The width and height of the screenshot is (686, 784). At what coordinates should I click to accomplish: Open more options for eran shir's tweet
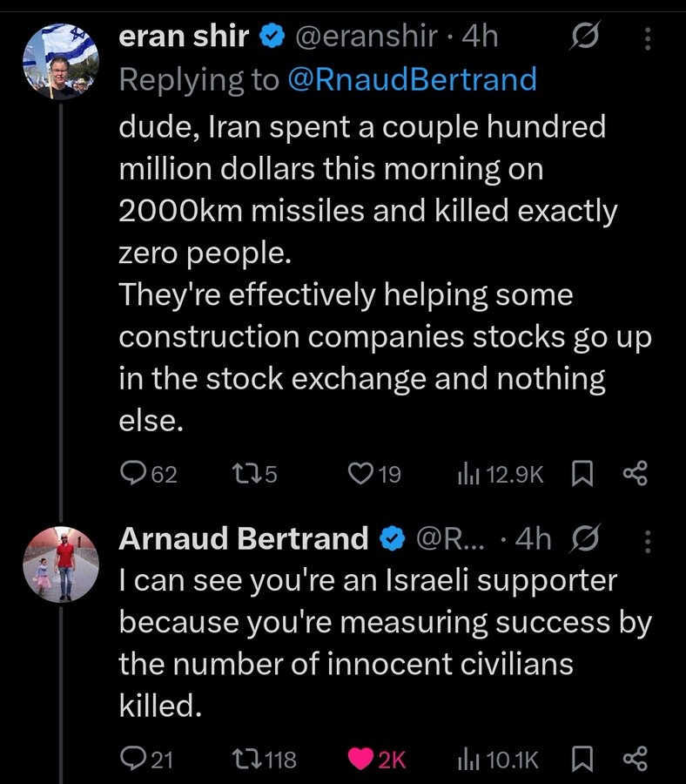pyautogui.click(x=645, y=36)
